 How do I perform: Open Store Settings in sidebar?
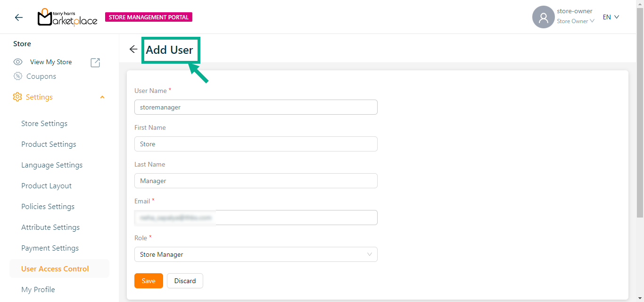click(44, 124)
